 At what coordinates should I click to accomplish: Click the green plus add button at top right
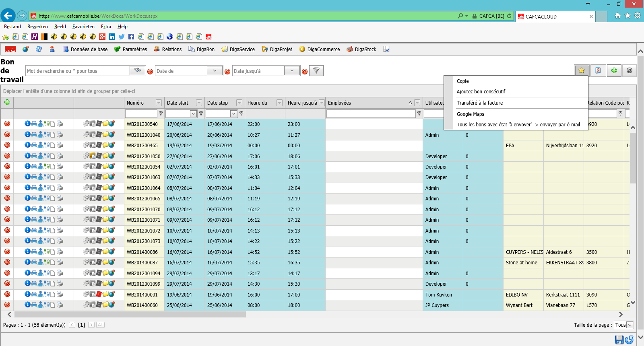tap(614, 70)
